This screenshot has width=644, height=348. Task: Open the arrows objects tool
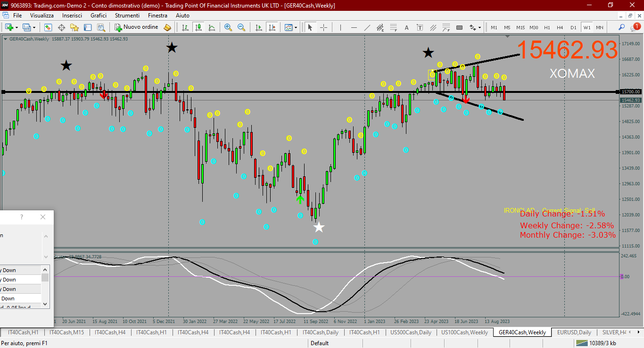472,27
